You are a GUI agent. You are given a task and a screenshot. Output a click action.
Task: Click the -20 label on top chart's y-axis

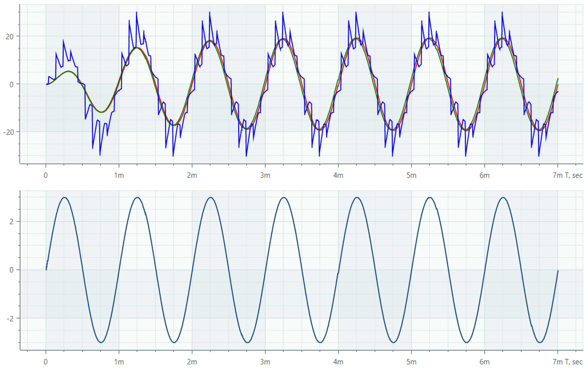(9, 132)
